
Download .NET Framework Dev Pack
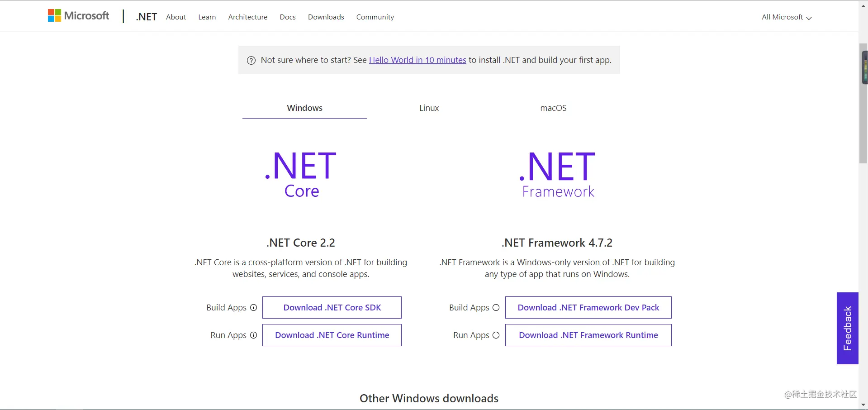click(x=588, y=308)
